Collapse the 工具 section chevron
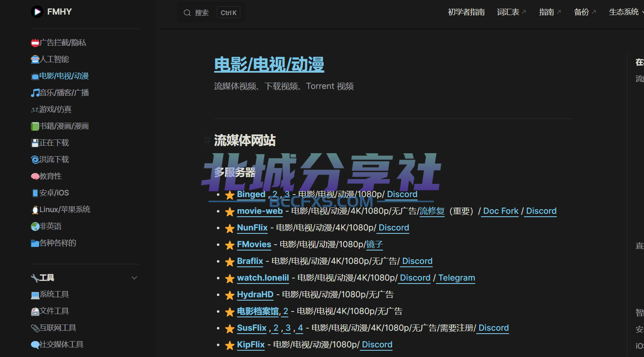Viewport: 644px width, 357px height. (x=134, y=278)
